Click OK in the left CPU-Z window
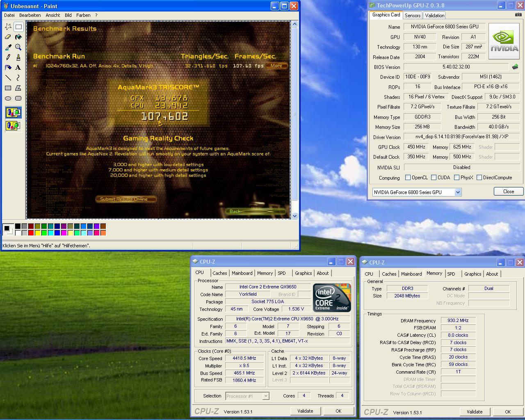This screenshot has width=525, height=420. point(338,411)
